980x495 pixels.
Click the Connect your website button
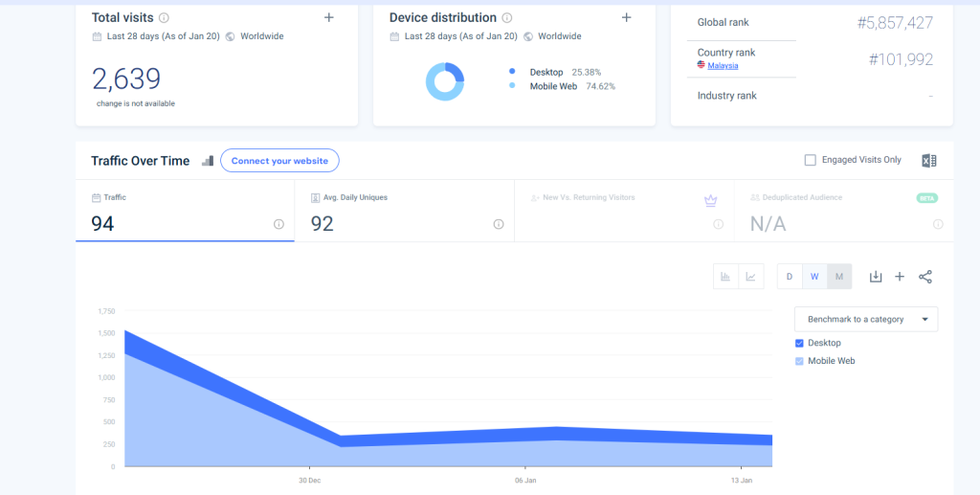point(279,161)
